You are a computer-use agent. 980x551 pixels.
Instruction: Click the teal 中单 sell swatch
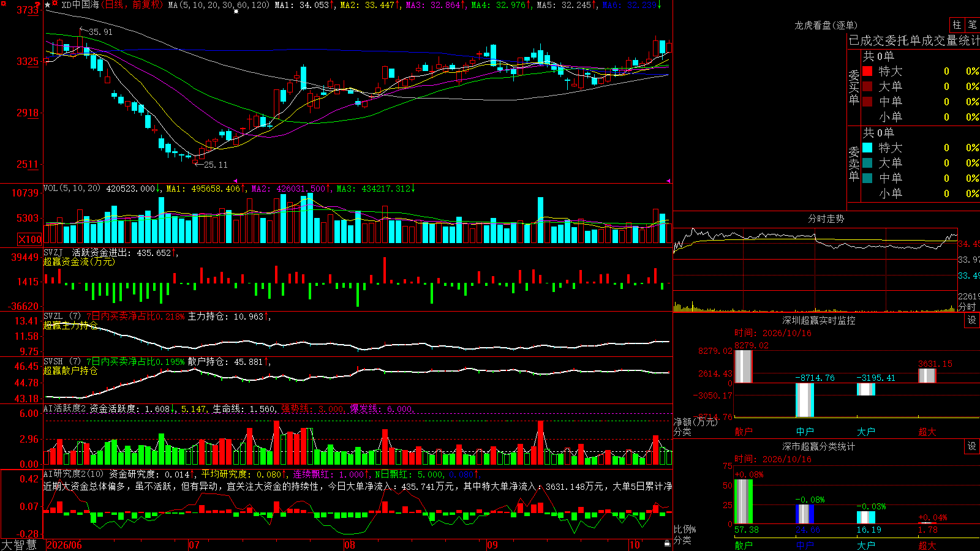[x=867, y=178]
